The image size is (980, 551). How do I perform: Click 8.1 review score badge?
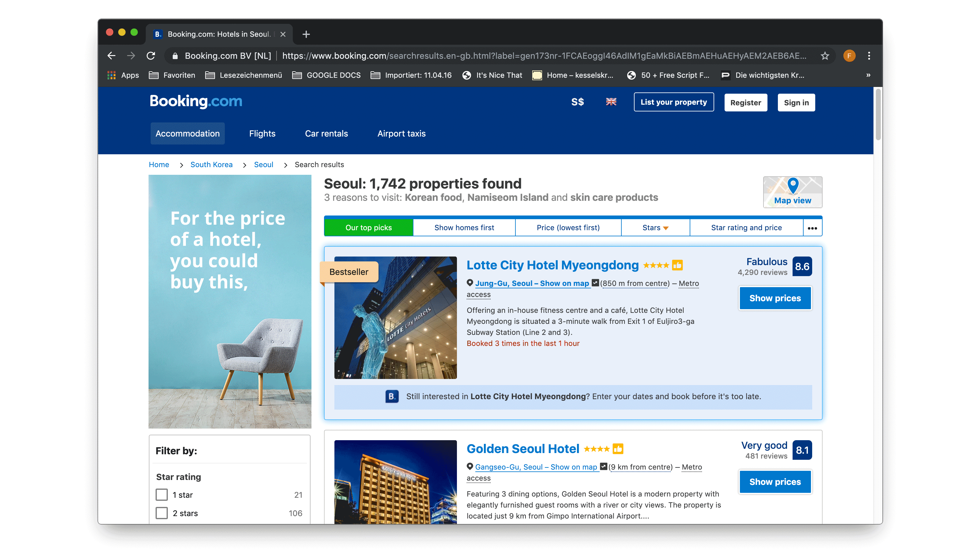point(802,450)
